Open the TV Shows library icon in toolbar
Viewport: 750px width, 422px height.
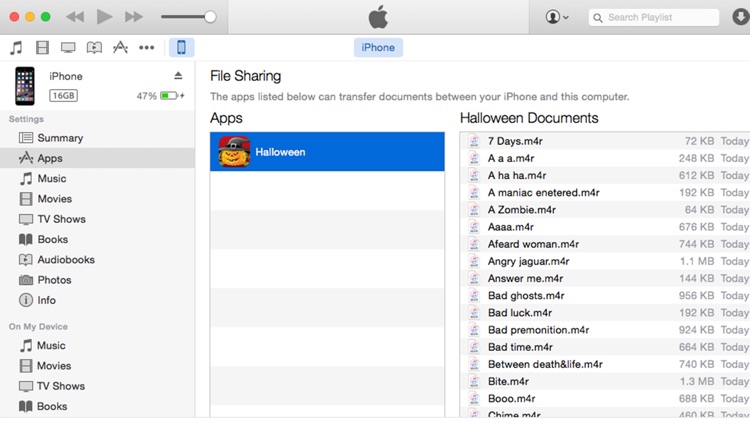[68, 47]
